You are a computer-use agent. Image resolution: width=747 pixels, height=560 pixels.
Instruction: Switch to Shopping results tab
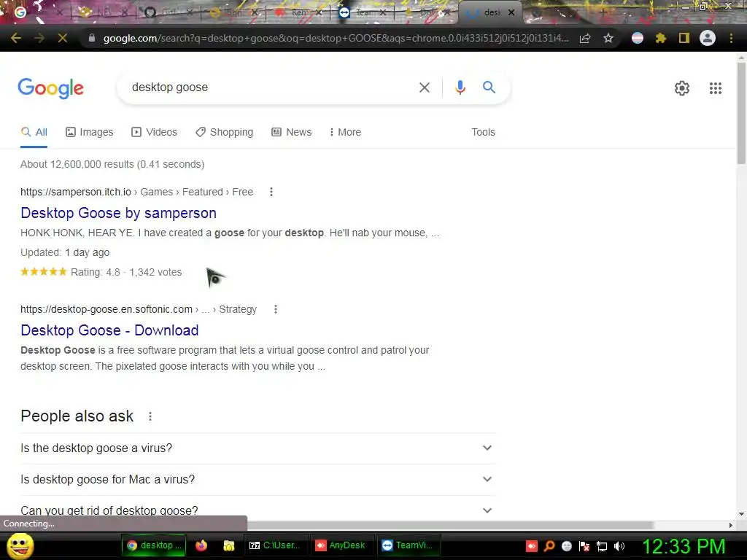click(225, 133)
